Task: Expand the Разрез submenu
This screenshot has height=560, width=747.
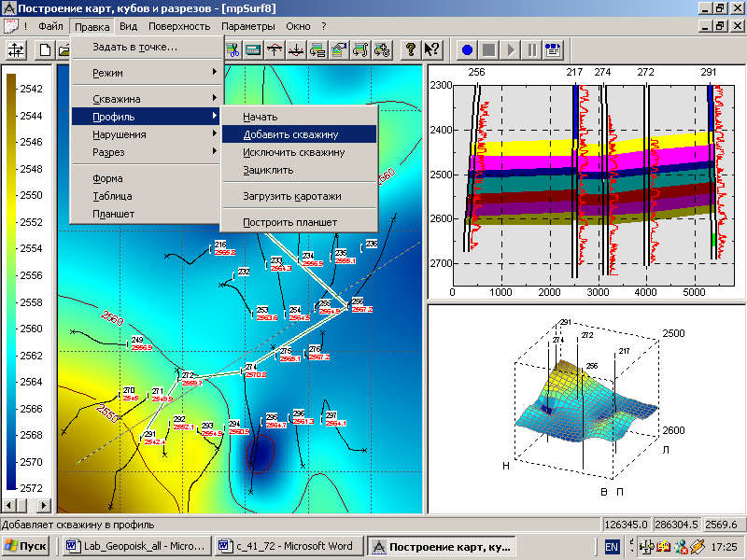Action: pyautogui.click(x=146, y=152)
